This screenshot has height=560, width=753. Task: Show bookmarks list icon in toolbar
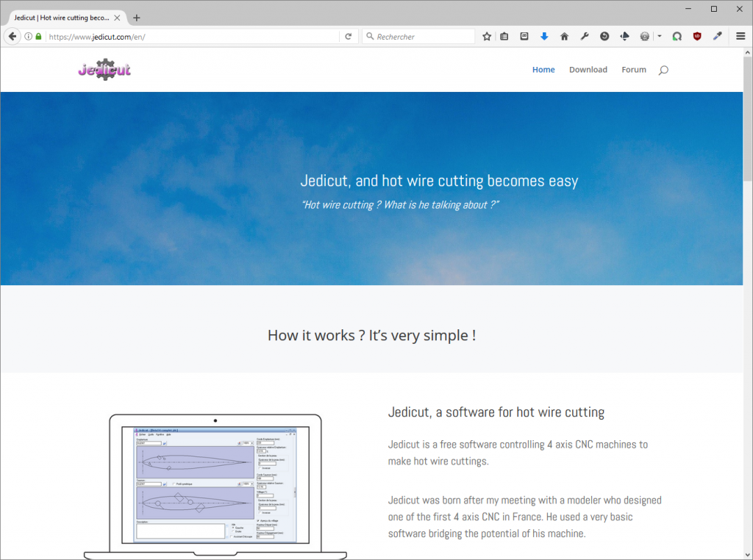coord(504,37)
